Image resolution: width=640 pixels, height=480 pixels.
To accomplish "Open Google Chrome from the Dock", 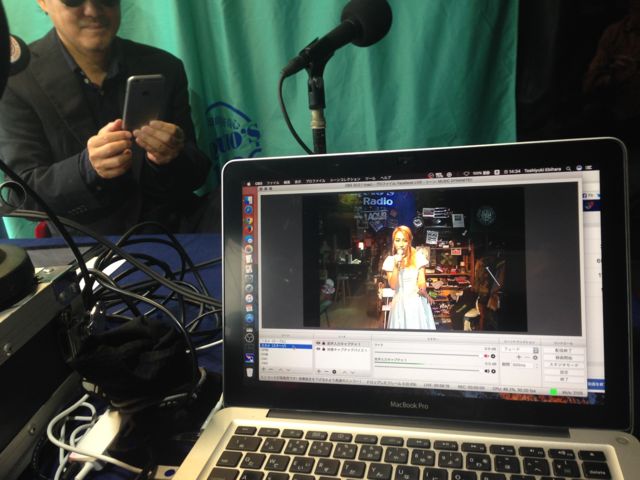I will [x=249, y=220].
